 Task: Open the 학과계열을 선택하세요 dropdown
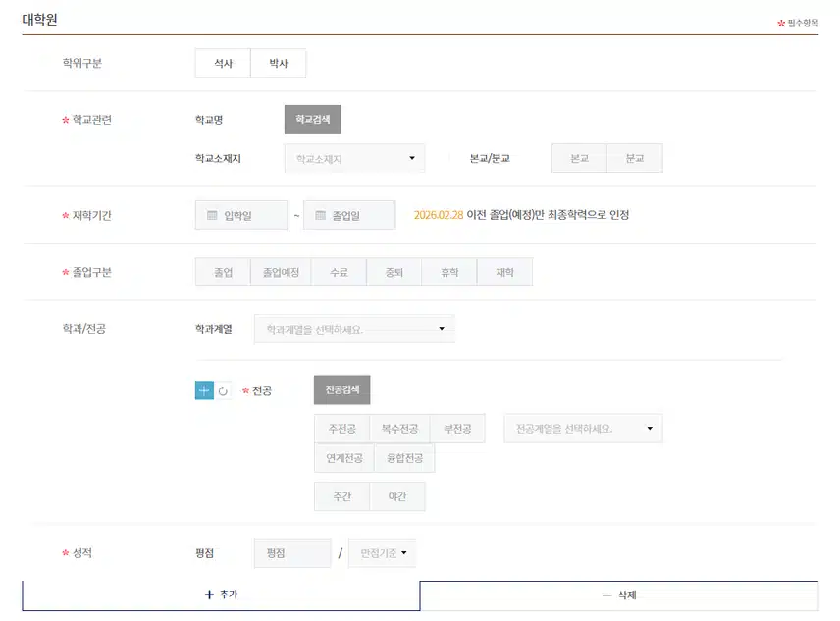tap(354, 329)
